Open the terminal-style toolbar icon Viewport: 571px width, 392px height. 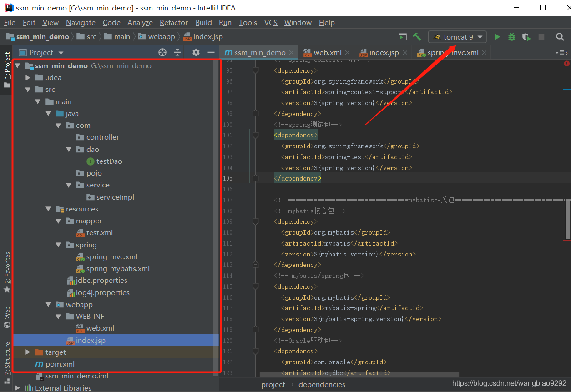click(x=403, y=37)
